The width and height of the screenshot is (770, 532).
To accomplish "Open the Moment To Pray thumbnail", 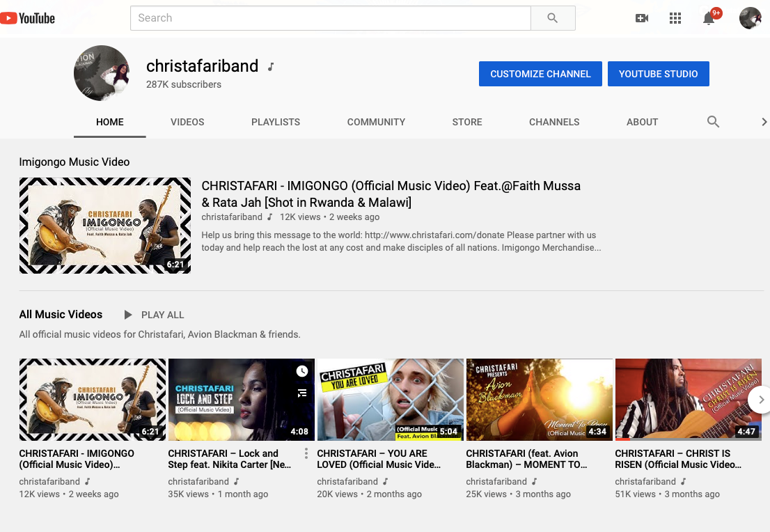I will [x=539, y=400].
